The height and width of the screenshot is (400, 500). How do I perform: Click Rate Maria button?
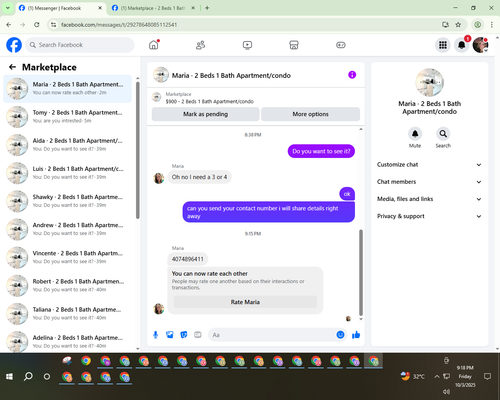(245, 302)
